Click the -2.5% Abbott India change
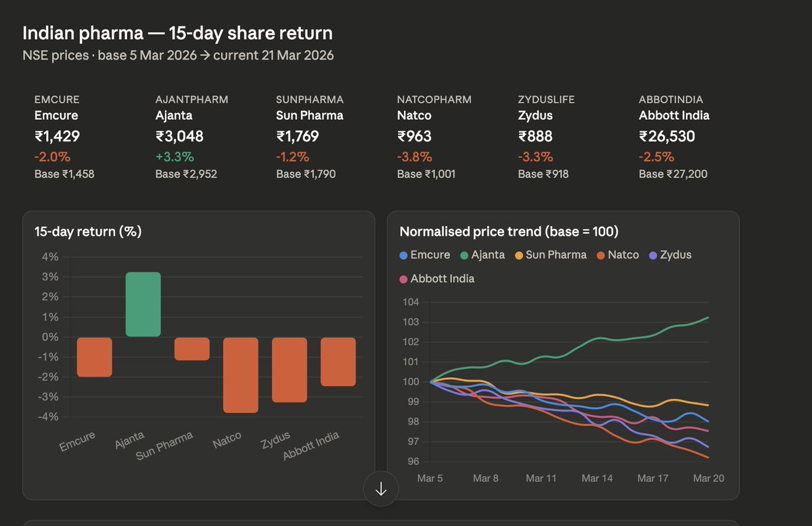 pyautogui.click(x=656, y=157)
